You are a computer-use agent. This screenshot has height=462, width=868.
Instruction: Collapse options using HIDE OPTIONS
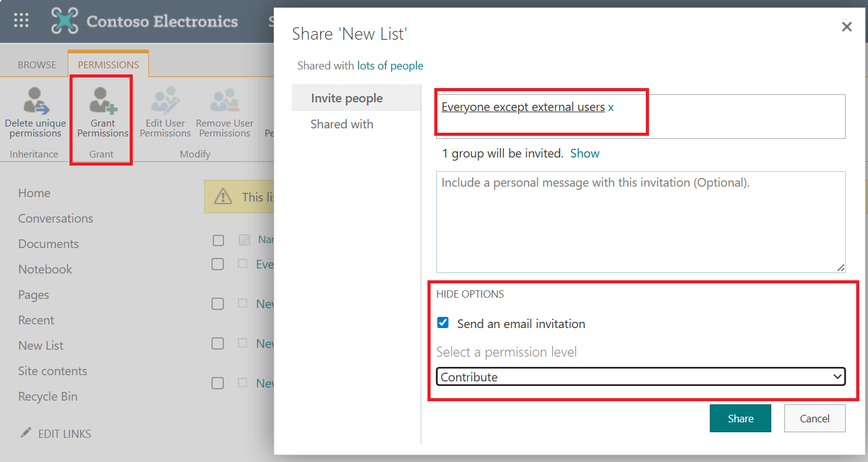470,294
